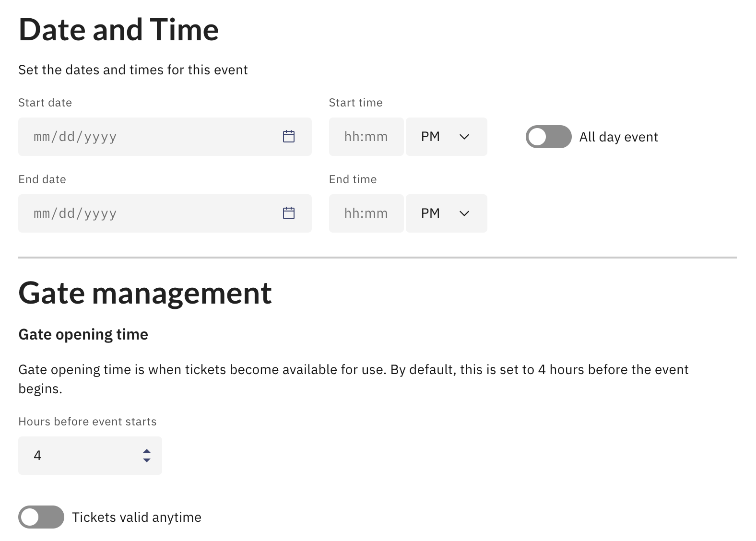Viewport: 756px width, 541px height.
Task: Click the Start time hh:mm field
Action: tap(366, 137)
